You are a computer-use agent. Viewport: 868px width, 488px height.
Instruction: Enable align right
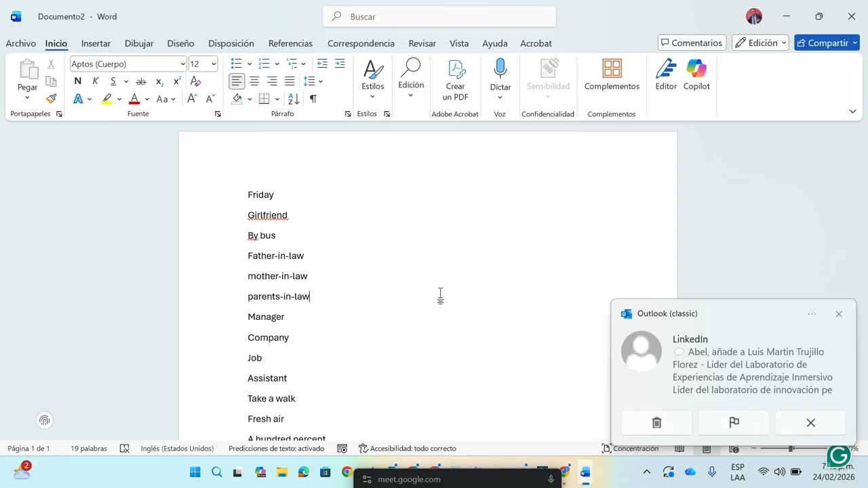coord(272,81)
